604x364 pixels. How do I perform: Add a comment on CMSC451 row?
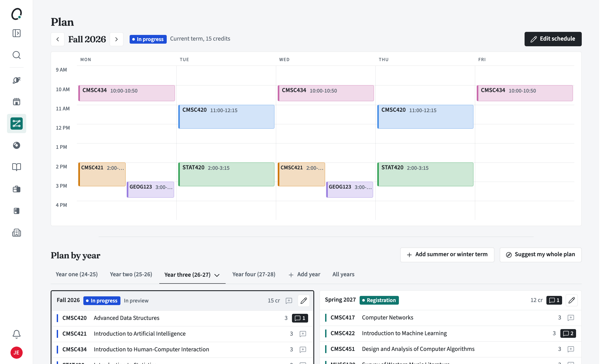point(571,349)
